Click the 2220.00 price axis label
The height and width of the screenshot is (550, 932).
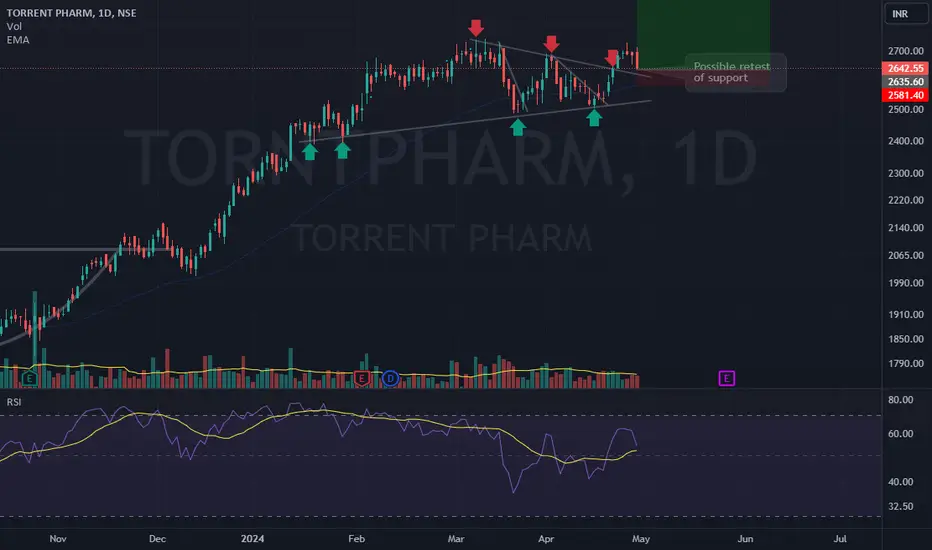pos(905,200)
